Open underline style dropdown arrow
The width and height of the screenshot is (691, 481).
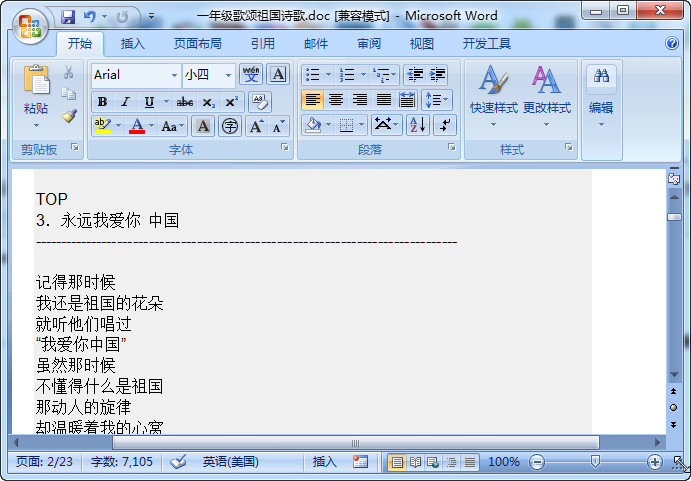coord(166,102)
